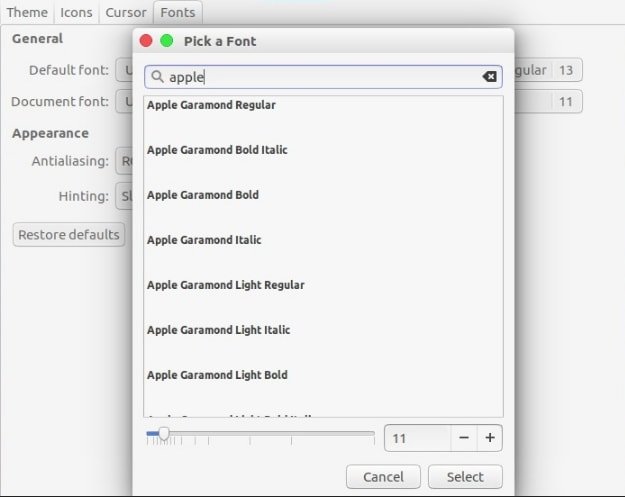Click the font size field showing 11
The image size is (625, 497).
pos(418,438)
